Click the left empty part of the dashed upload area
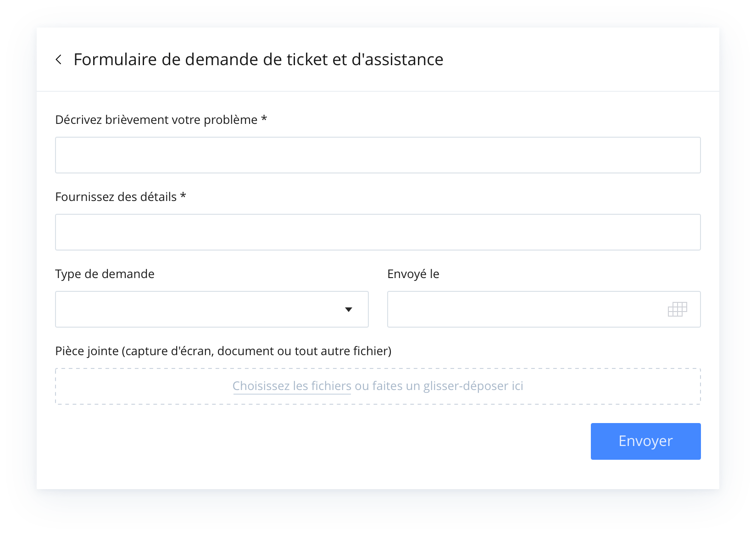Screen dimensions: 756x535 (x=142, y=386)
